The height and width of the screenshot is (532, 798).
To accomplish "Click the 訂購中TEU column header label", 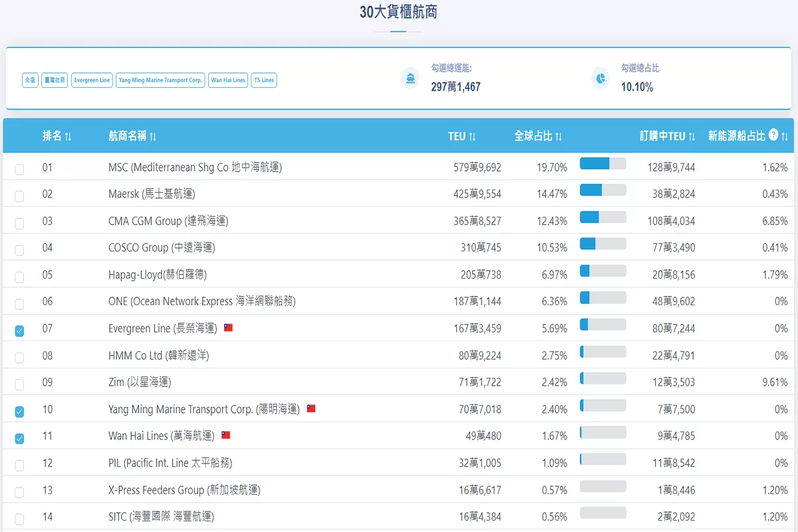I will [662, 136].
